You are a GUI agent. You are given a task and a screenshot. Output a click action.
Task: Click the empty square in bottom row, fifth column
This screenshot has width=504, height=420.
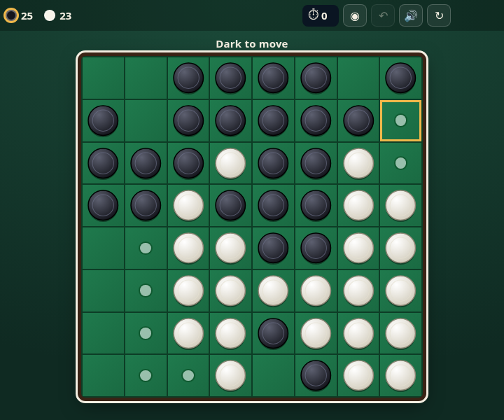tap(273, 375)
